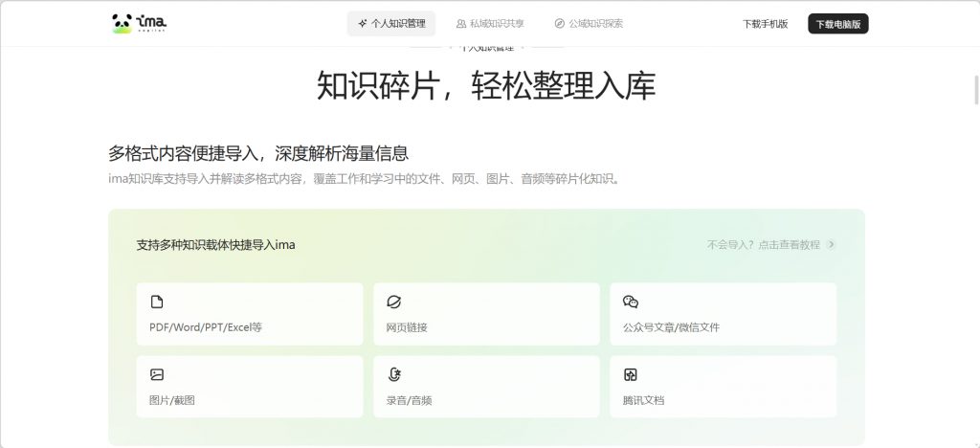This screenshot has height=448, width=980.
Task: Switch to the 私域知识共享 tab
Action: 490,24
